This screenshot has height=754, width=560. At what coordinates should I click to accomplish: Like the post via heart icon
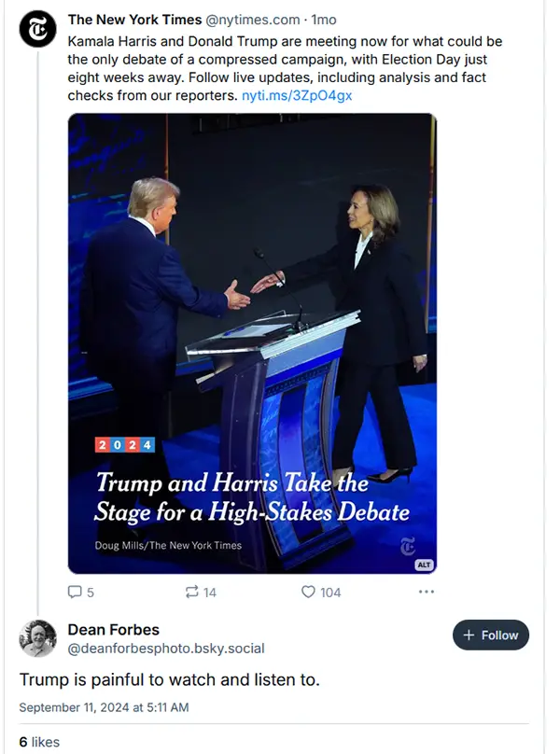point(308,592)
